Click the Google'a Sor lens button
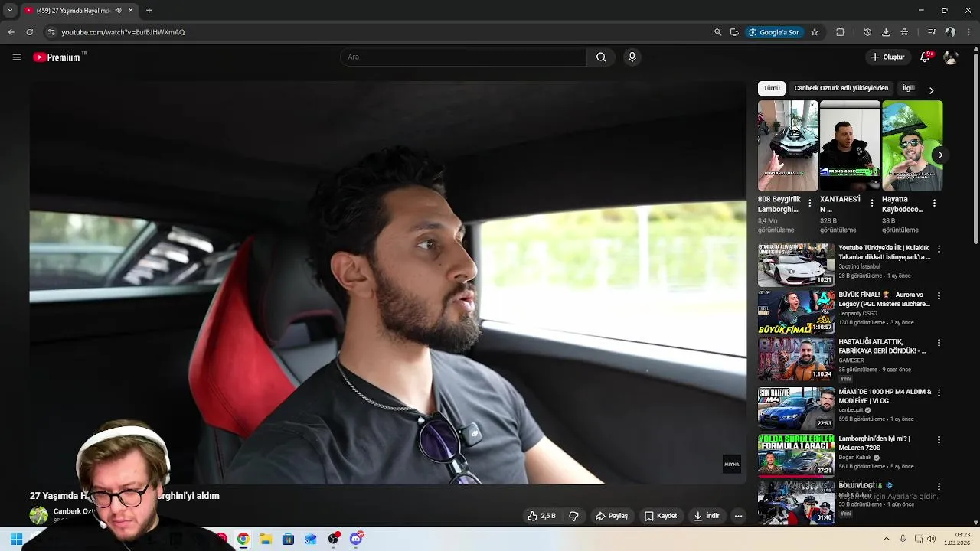The height and width of the screenshot is (551, 980). [774, 32]
